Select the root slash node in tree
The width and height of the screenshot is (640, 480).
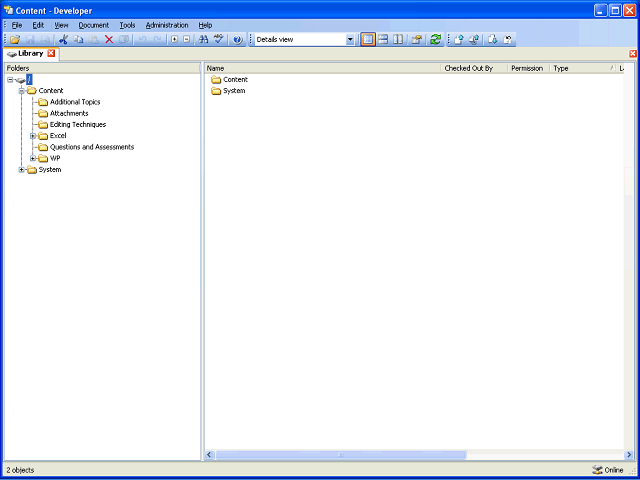pyautogui.click(x=29, y=80)
